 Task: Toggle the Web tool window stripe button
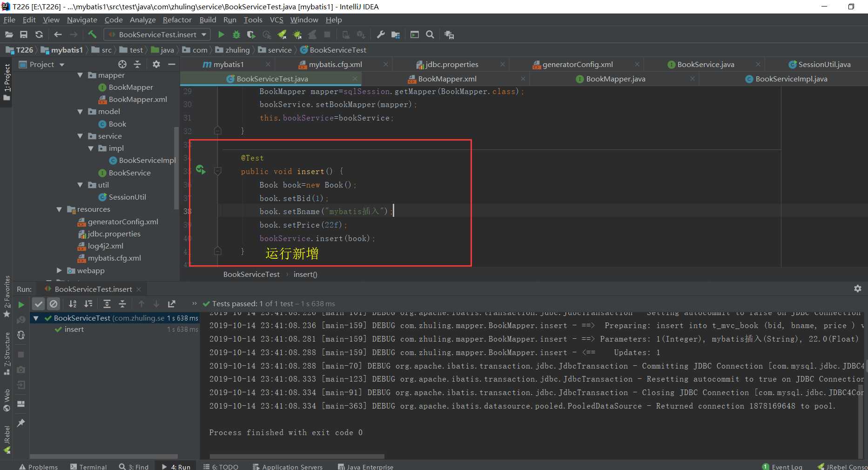click(7, 400)
